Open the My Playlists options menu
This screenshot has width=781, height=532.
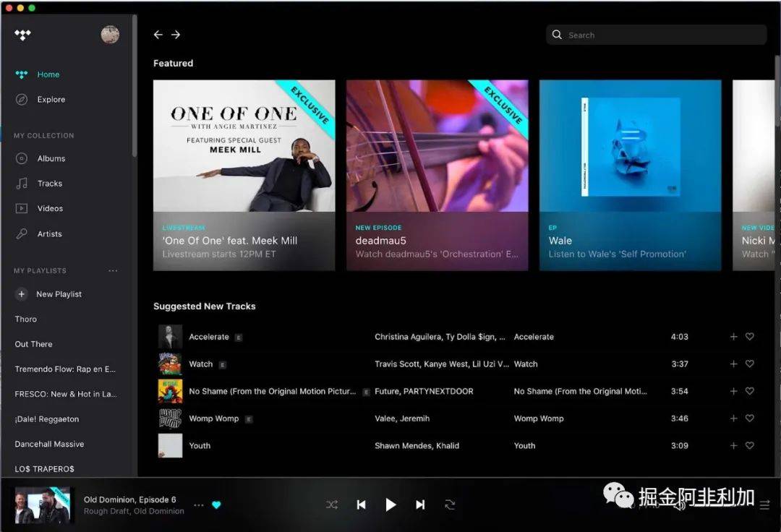pos(113,271)
